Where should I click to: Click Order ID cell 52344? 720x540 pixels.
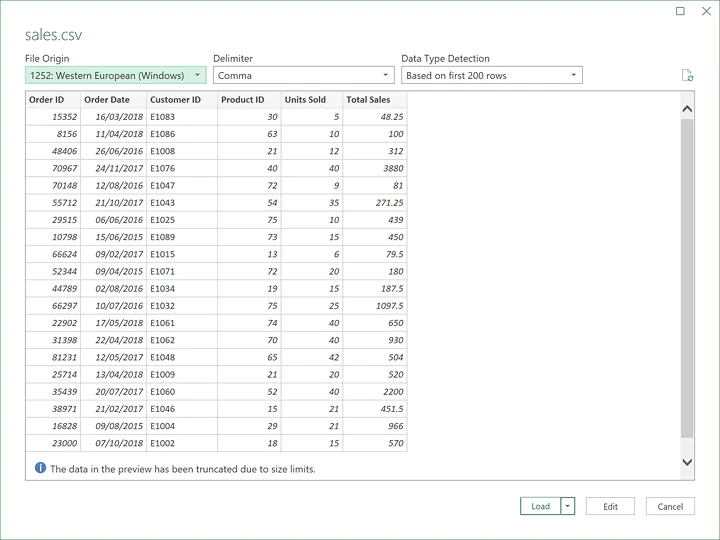point(53,271)
